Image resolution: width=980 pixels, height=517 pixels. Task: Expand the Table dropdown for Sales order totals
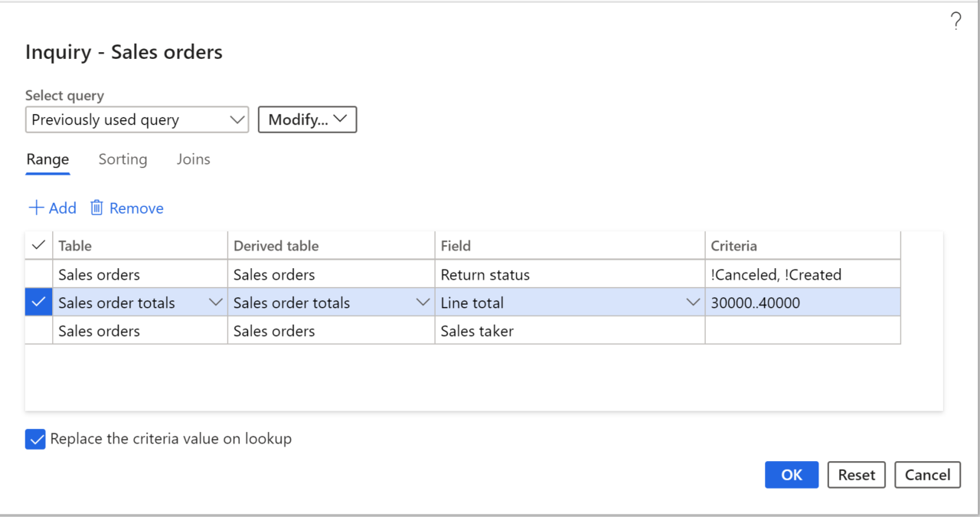click(215, 302)
